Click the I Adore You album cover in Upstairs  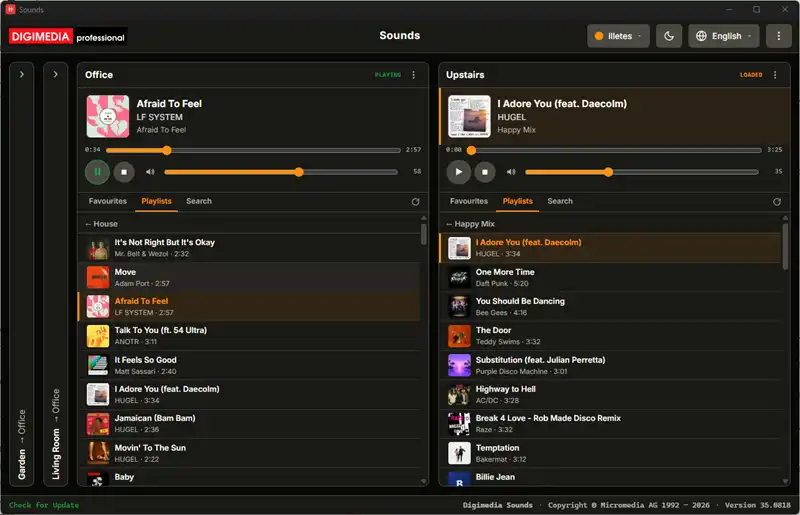click(469, 116)
